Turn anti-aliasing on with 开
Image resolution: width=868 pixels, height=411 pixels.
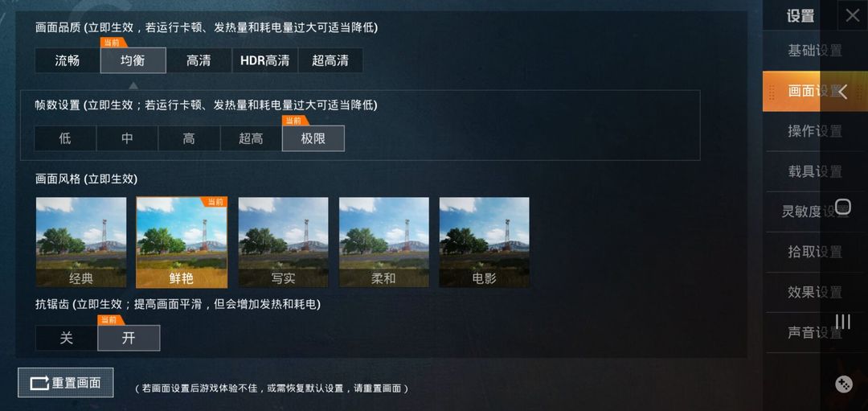[129, 338]
